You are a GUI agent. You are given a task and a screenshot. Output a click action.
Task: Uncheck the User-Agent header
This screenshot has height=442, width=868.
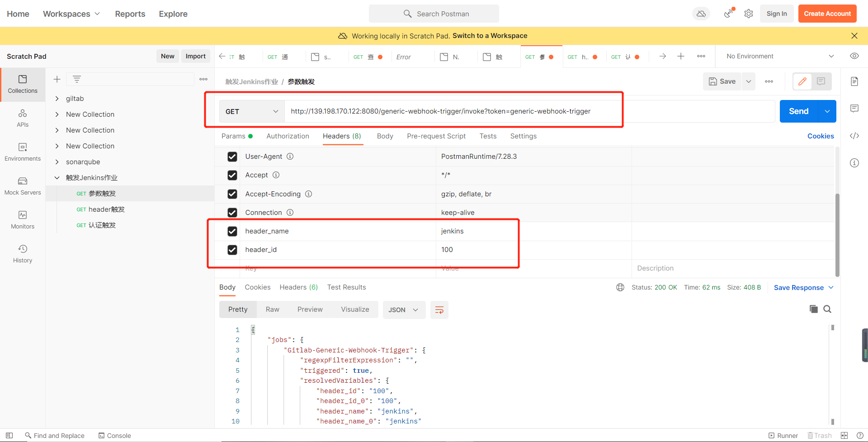point(232,157)
